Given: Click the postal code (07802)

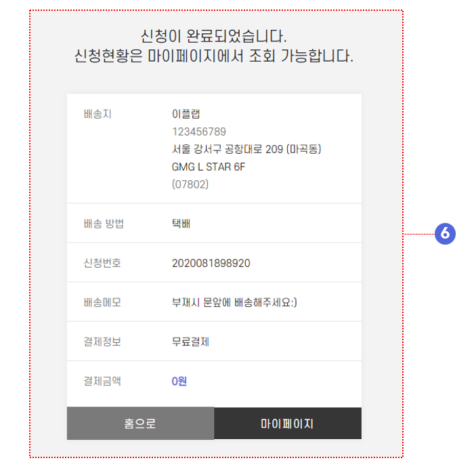Looking at the screenshot, I should pyautogui.click(x=190, y=184).
